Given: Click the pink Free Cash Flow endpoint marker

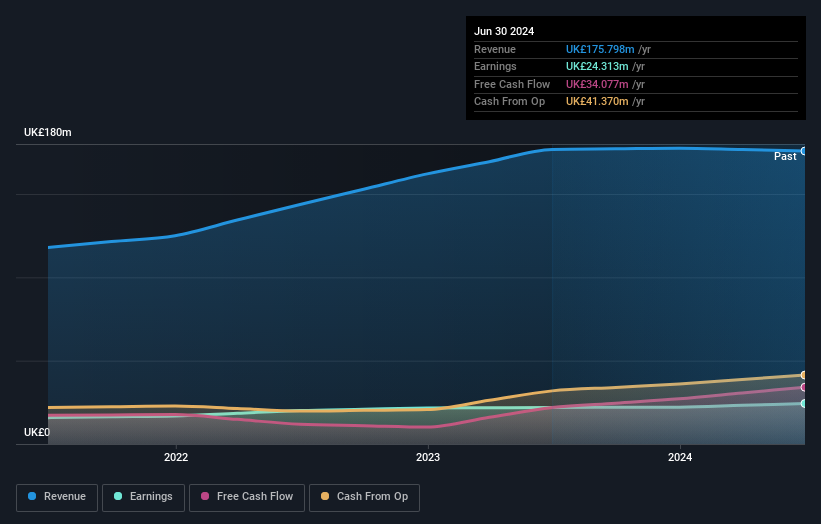Looking at the screenshot, I should tap(804, 387).
